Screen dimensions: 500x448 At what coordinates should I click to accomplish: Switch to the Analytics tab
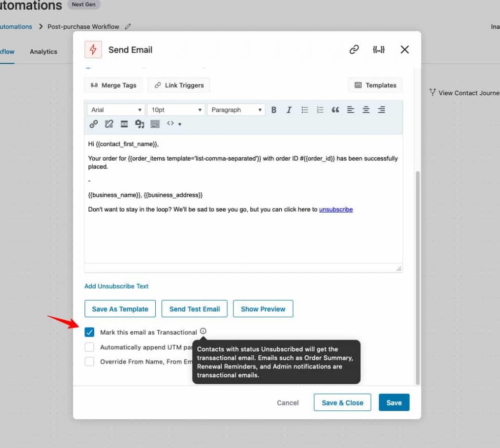point(43,52)
